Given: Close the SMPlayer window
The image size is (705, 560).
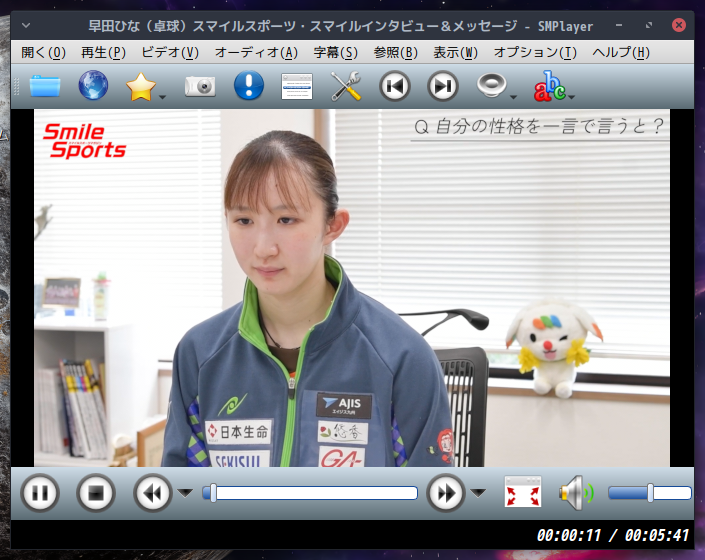Looking at the screenshot, I should click(x=679, y=25).
